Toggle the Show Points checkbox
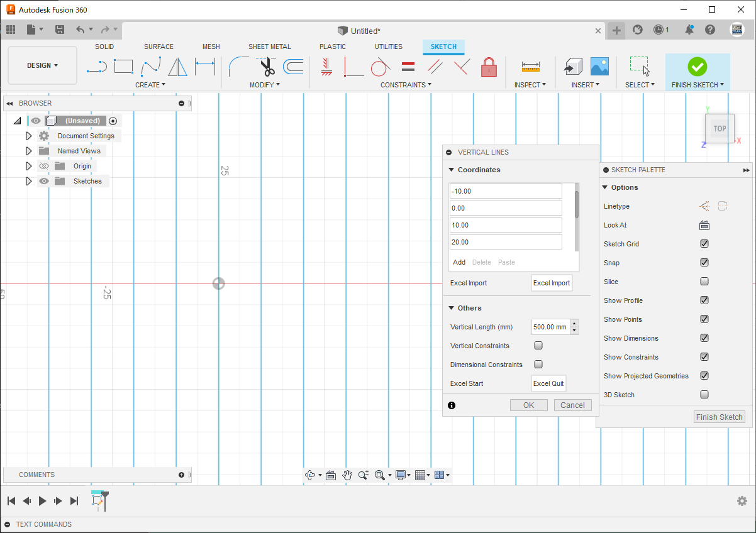The image size is (756, 533). [704, 319]
